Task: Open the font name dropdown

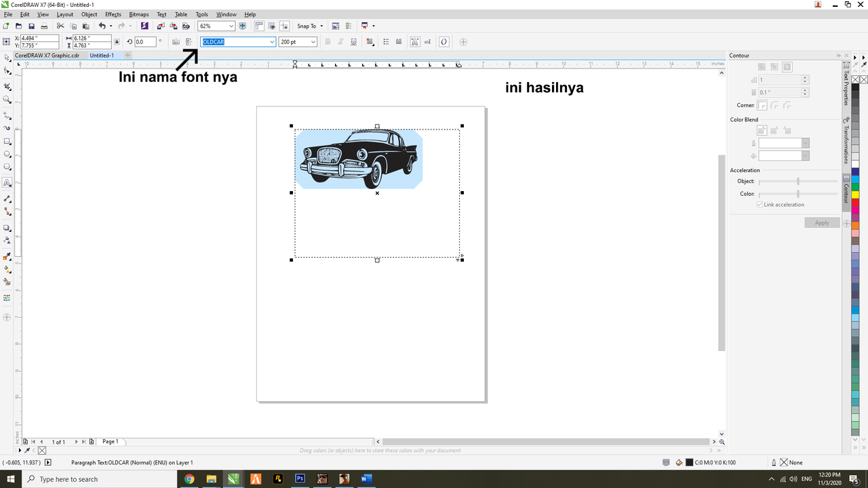Action: coord(272,42)
